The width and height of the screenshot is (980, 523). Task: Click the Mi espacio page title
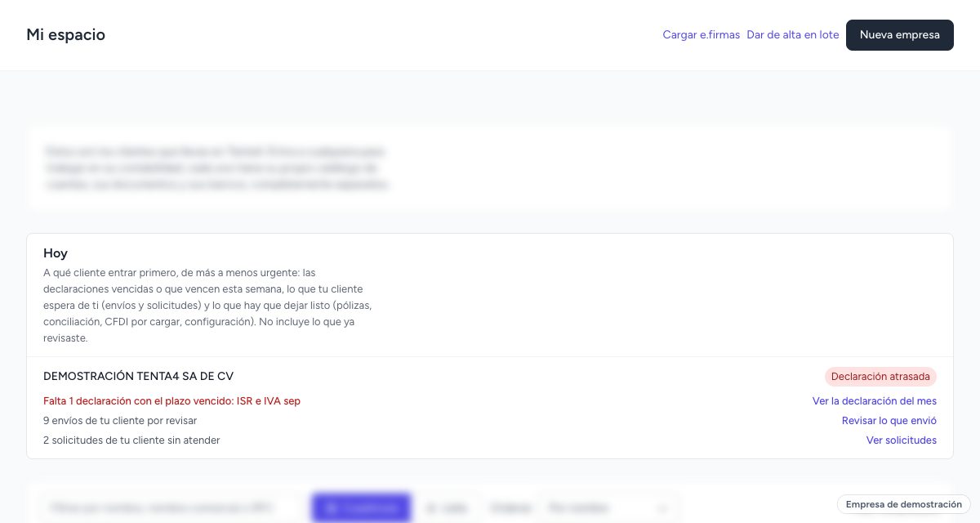tap(65, 35)
